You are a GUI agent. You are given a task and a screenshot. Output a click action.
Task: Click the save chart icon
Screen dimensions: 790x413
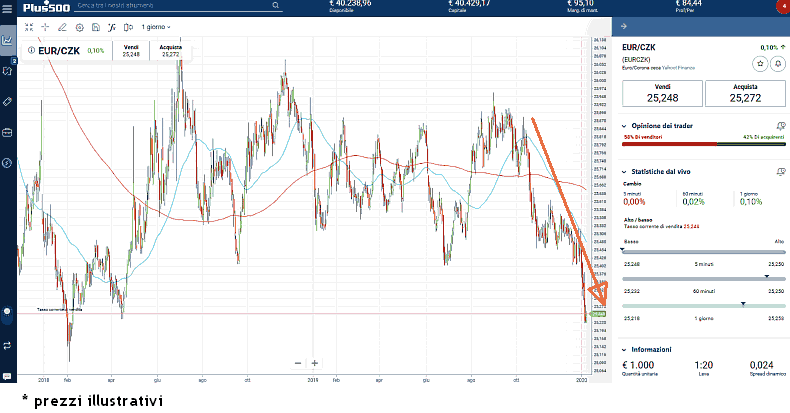[x=95, y=26]
